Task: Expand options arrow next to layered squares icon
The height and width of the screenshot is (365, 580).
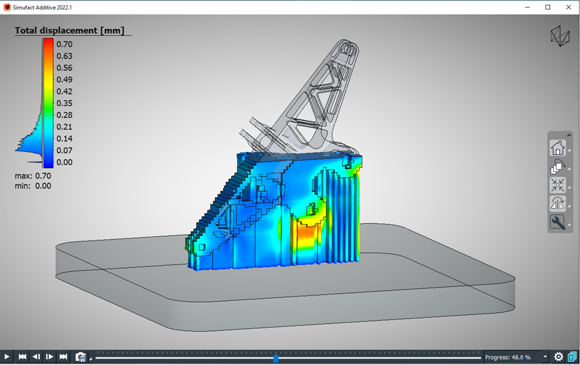Action: pyautogui.click(x=569, y=169)
